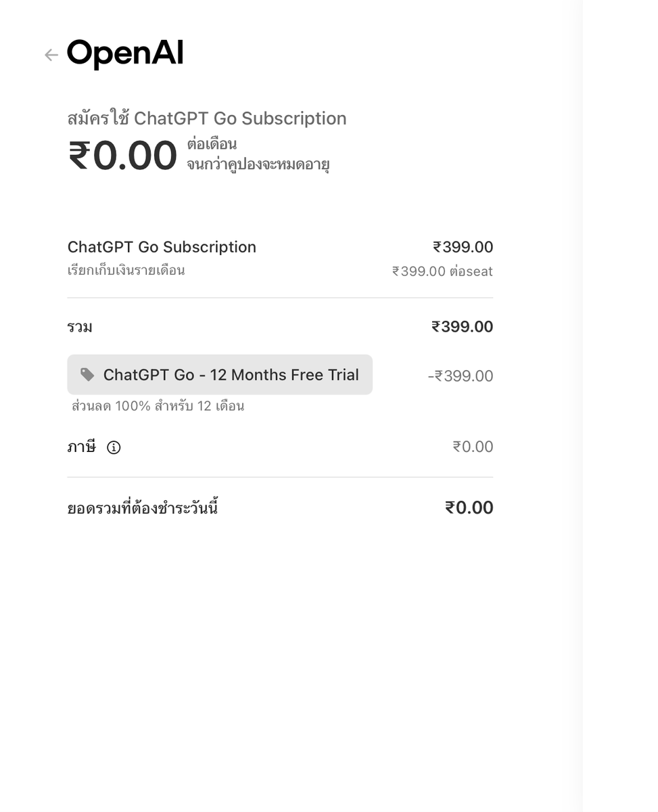The height and width of the screenshot is (812, 658).
Task: Click the OpenAI logo
Action: click(x=125, y=54)
